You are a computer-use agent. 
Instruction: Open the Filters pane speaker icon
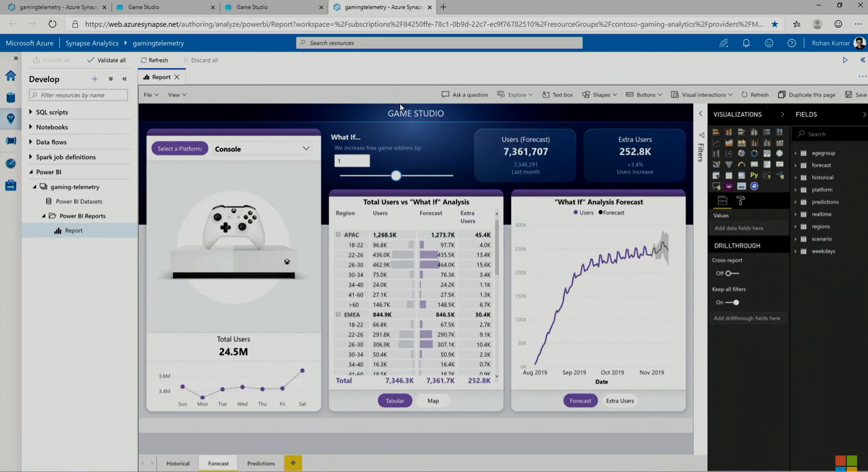701,135
